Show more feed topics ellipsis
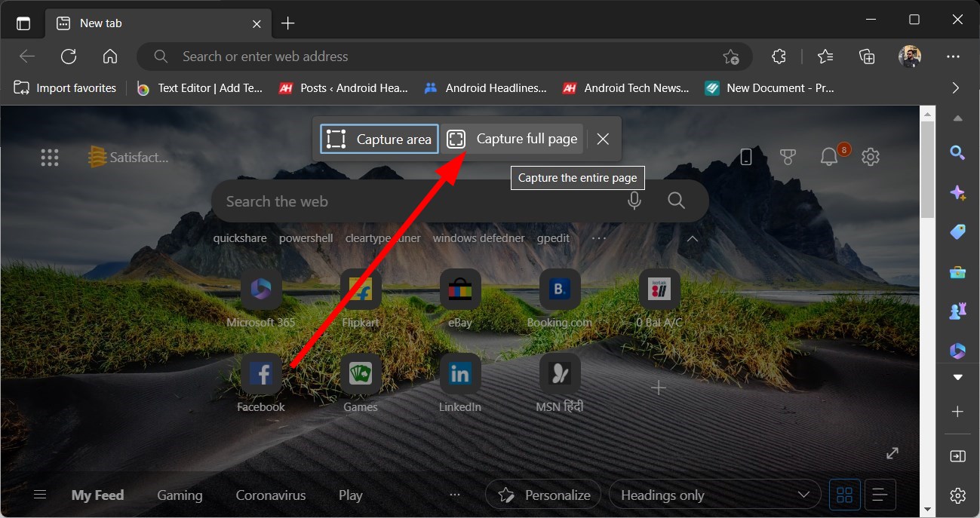The height and width of the screenshot is (518, 980). click(x=455, y=495)
